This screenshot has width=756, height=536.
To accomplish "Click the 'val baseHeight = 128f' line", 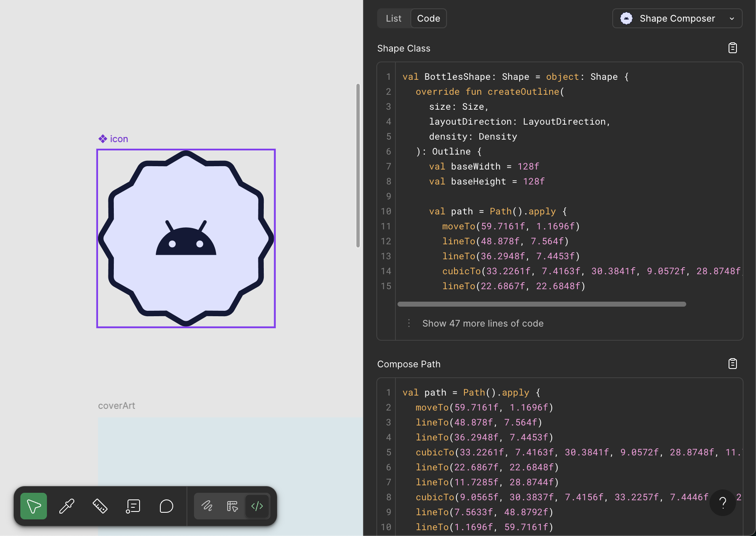I will [487, 182].
